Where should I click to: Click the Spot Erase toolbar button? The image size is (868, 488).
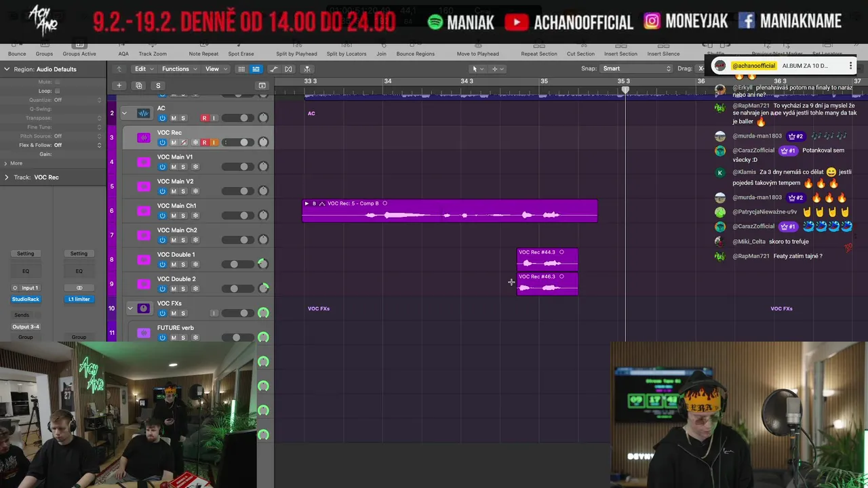(x=241, y=50)
